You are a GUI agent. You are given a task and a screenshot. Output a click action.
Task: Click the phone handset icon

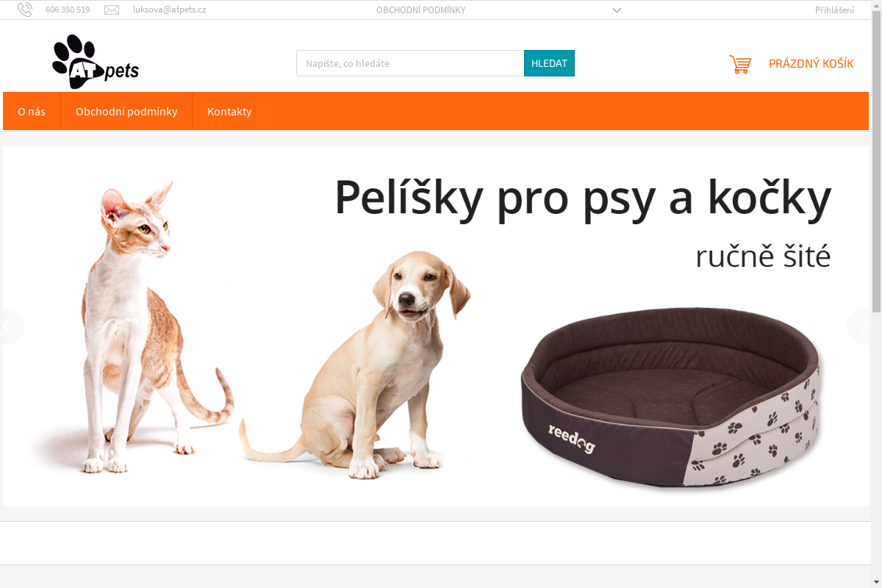[25, 10]
